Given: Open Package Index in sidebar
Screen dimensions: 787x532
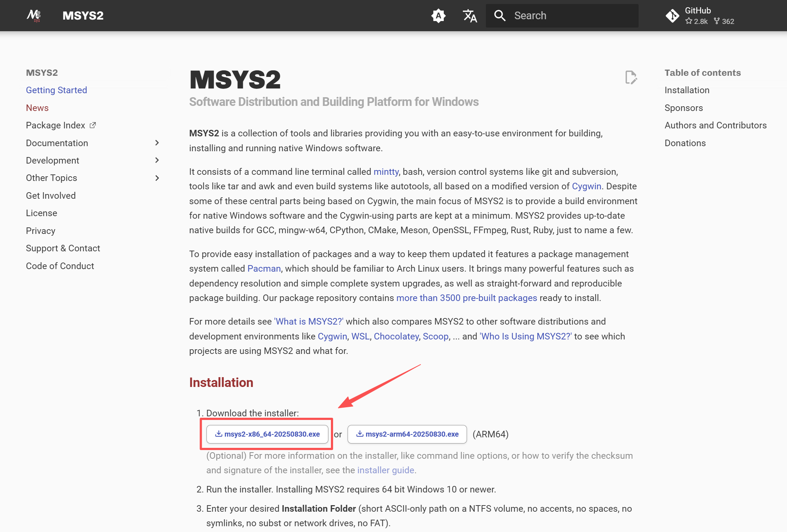Looking at the screenshot, I should tap(56, 125).
